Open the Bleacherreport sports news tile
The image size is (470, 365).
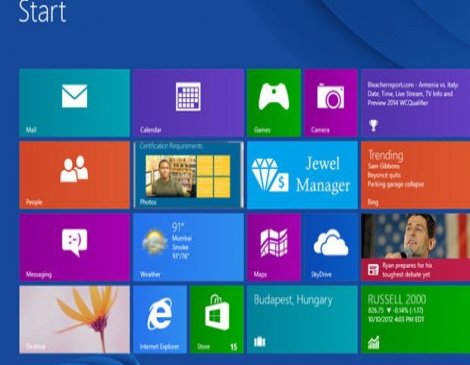pos(416,103)
